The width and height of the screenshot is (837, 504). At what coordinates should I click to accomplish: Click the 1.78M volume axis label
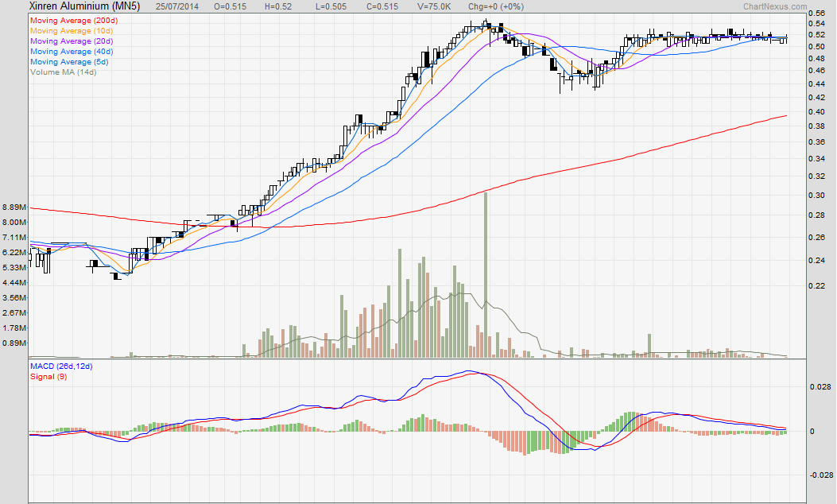coord(14,328)
